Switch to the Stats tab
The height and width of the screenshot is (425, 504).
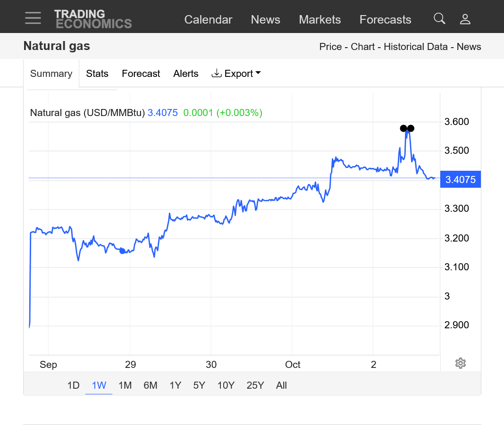coord(97,74)
